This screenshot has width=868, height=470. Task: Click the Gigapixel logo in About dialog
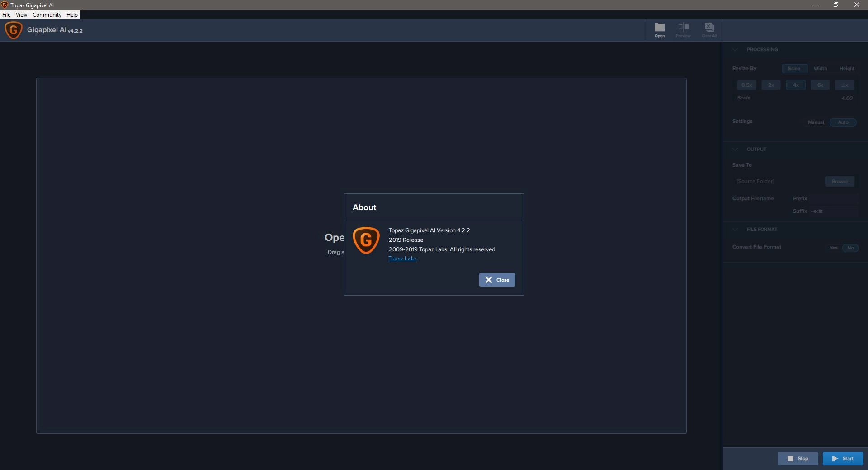pyautogui.click(x=366, y=240)
